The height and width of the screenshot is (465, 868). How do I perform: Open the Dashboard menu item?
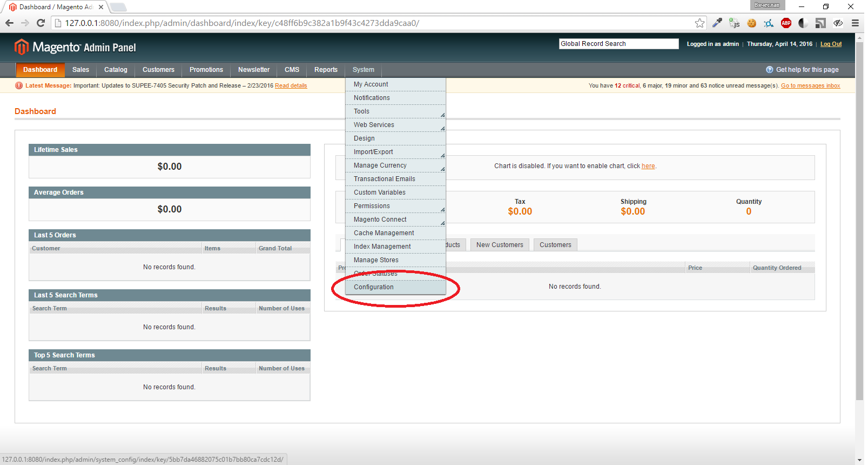tap(40, 70)
